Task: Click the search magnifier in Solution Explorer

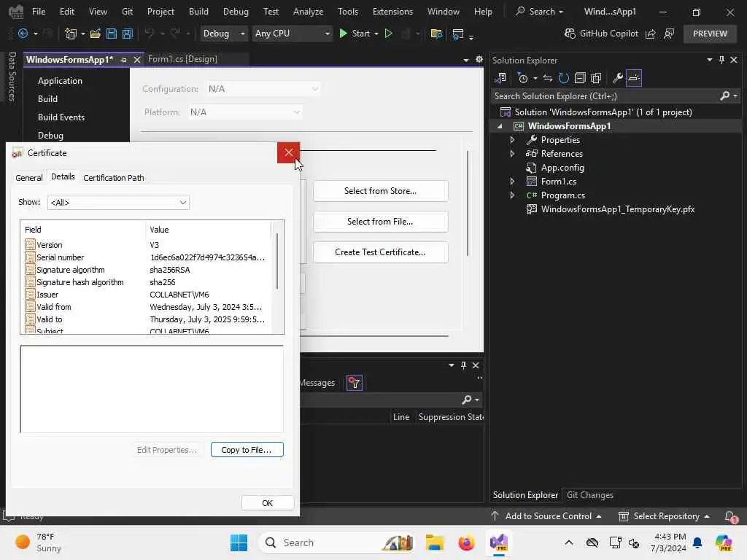Action: click(x=724, y=96)
